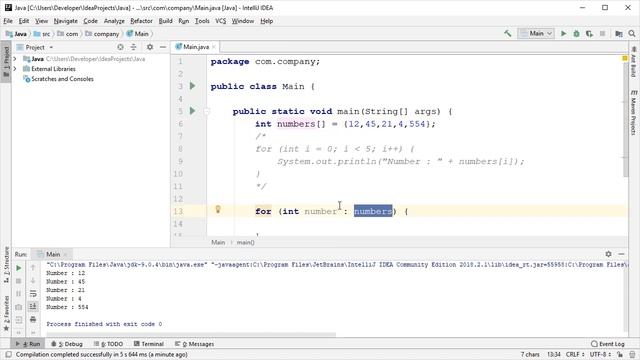
Task: Open the Terminal tool window
Action: click(149, 344)
